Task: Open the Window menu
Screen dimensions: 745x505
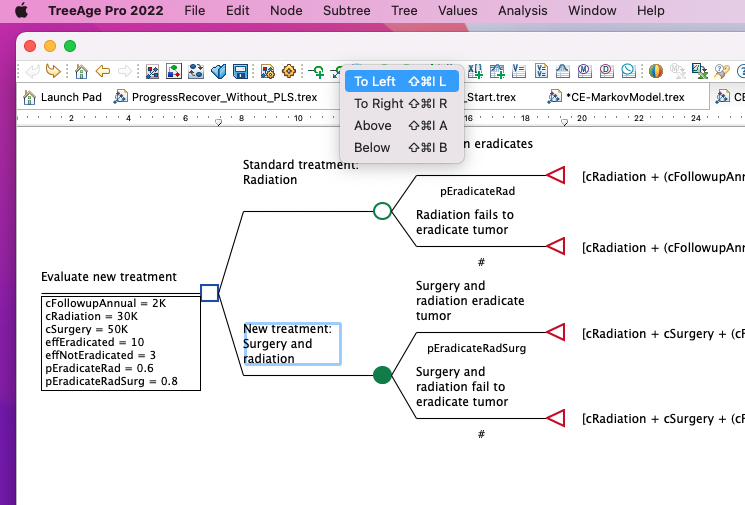Action: pyautogui.click(x=592, y=10)
